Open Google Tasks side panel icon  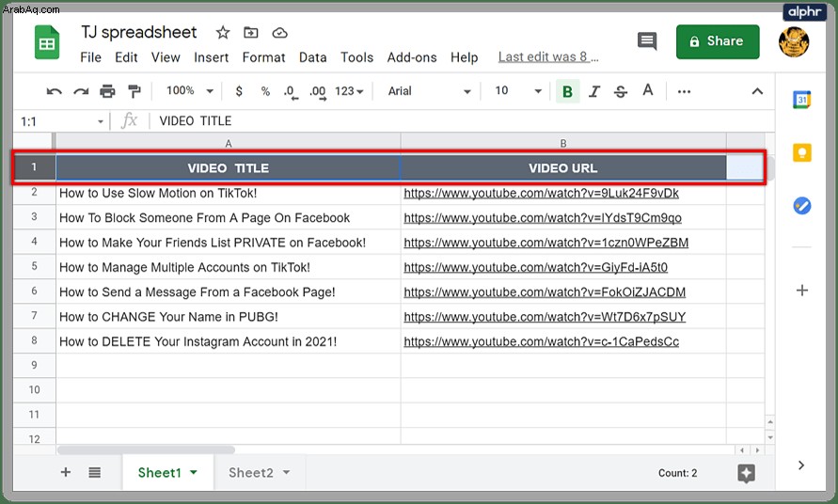pos(801,206)
